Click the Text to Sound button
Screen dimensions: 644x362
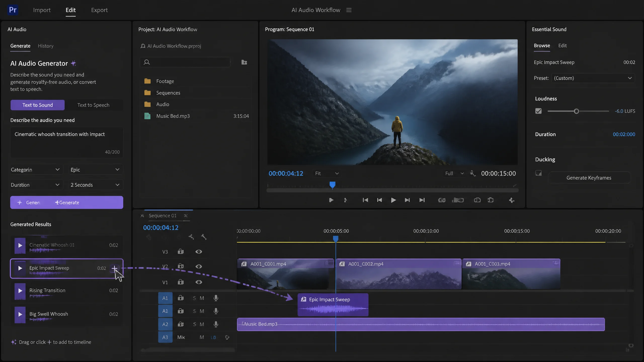(37, 105)
